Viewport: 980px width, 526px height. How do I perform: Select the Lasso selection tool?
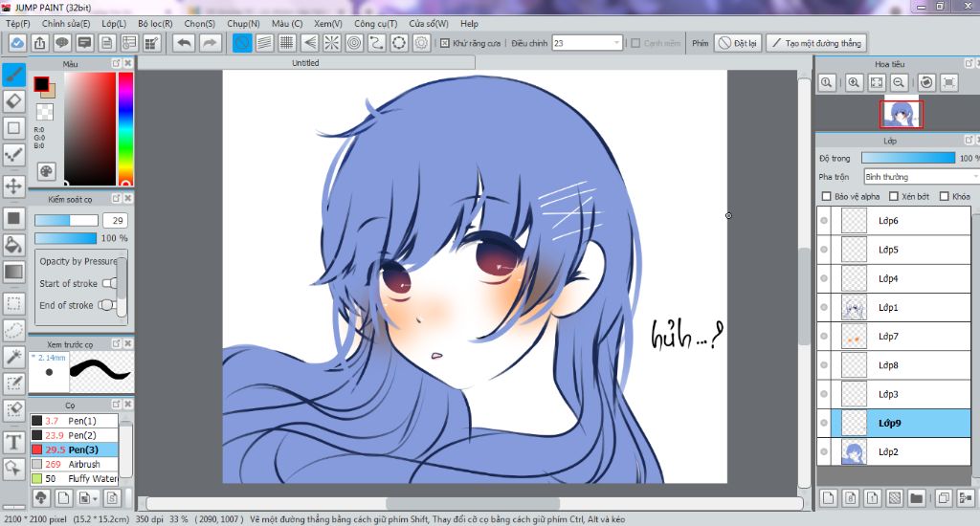(x=13, y=330)
